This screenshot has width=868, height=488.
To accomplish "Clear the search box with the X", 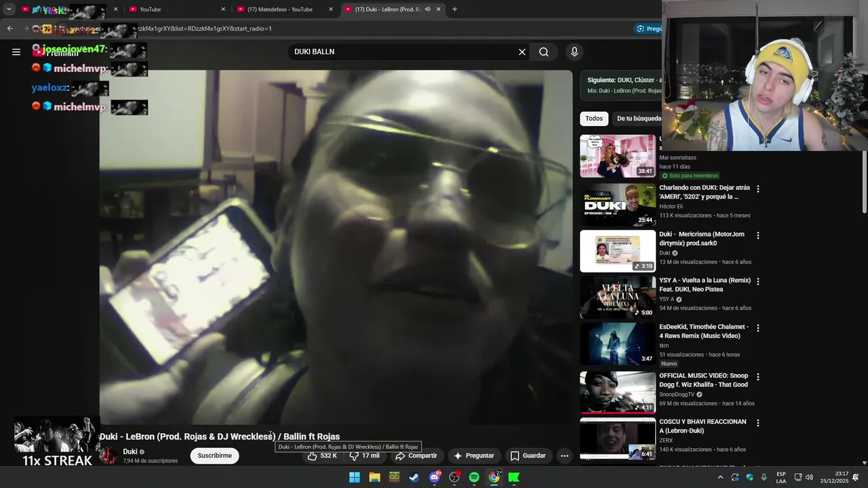I will (522, 52).
